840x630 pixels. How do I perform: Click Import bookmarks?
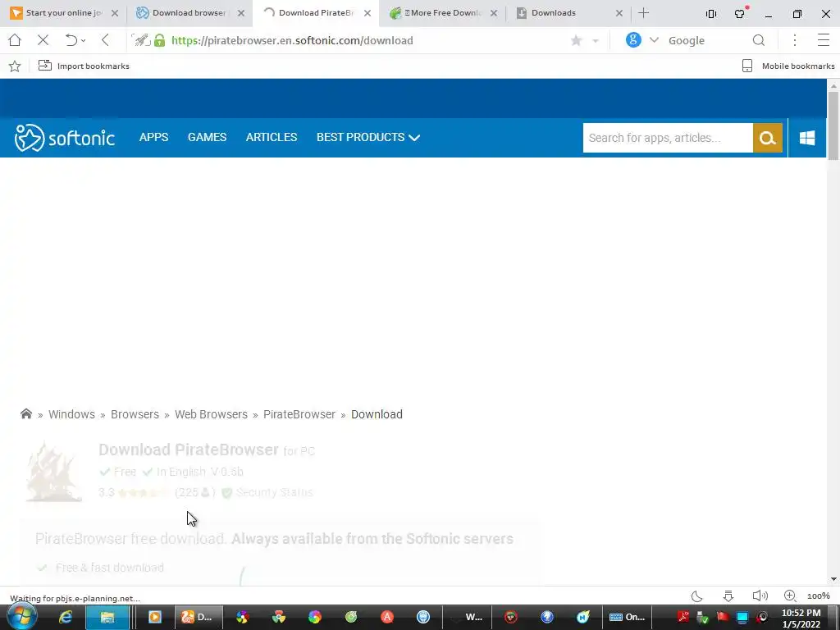point(84,66)
